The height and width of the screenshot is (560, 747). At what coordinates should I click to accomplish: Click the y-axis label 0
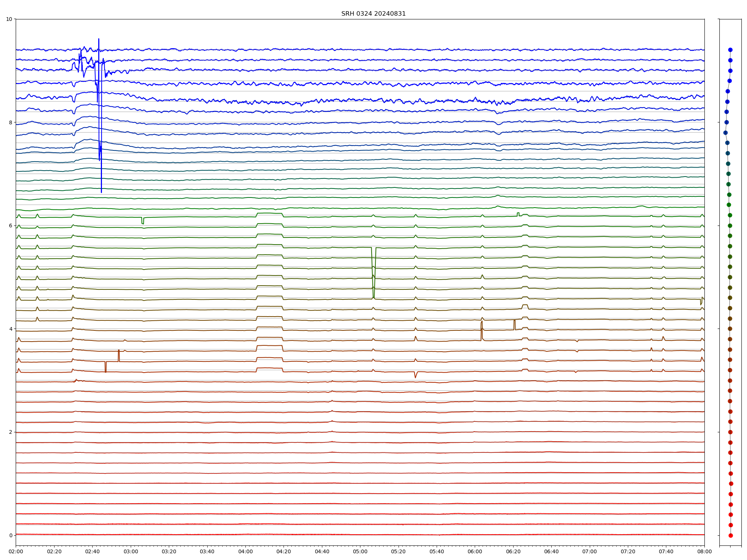(10, 535)
